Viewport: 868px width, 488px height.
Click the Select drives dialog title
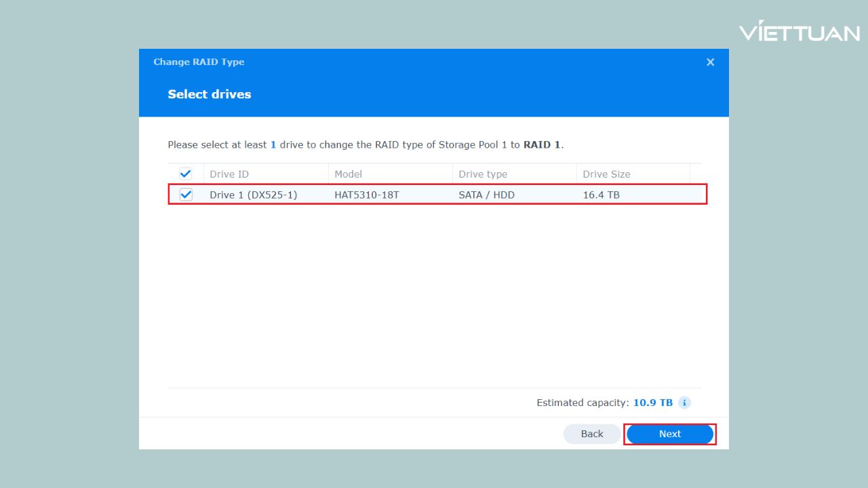point(210,94)
